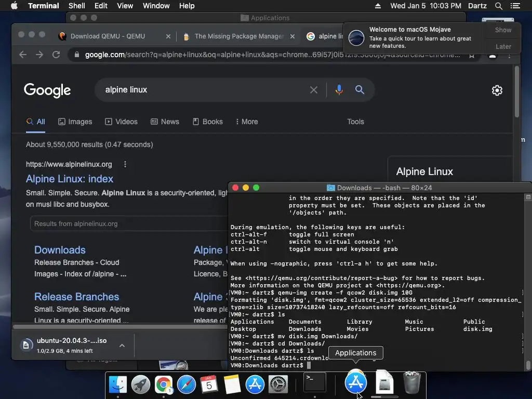532x399 pixels.
Task: Click the Terminal title Downloads — -bash
Action: tap(384, 188)
